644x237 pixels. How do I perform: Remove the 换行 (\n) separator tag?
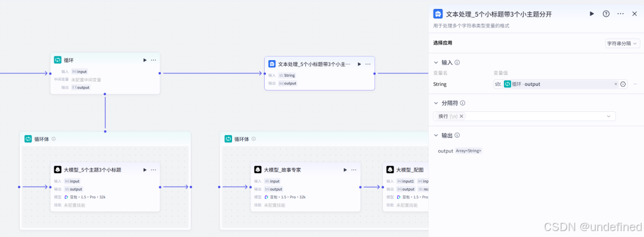461,116
